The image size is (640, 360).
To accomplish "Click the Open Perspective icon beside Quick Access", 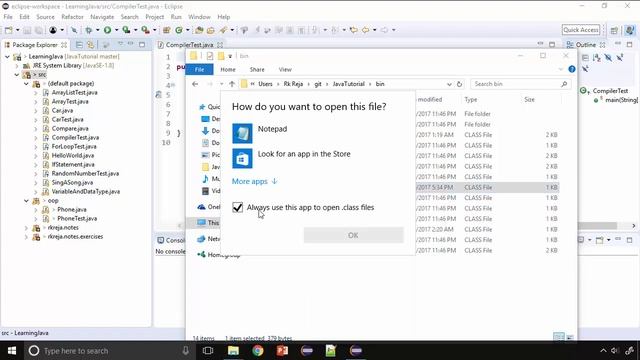I will (614, 30).
